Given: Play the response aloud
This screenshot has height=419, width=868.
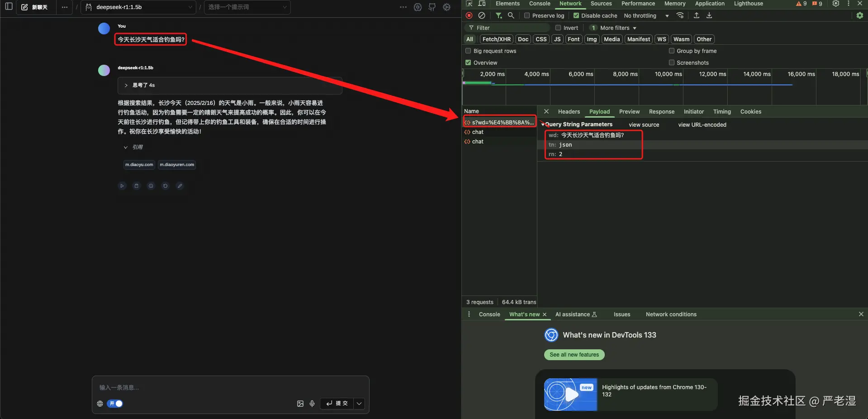Looking at the screenshot, I should 122,186.
